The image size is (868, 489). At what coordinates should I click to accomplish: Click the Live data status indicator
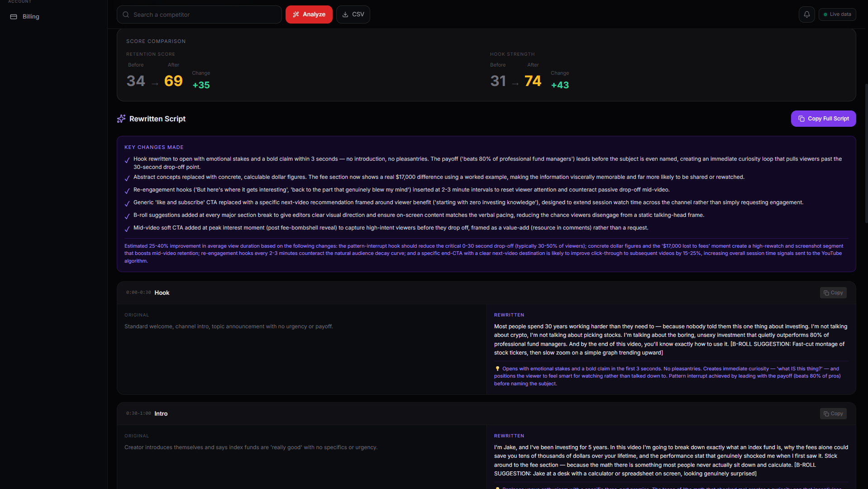click(x=837, y=14)
